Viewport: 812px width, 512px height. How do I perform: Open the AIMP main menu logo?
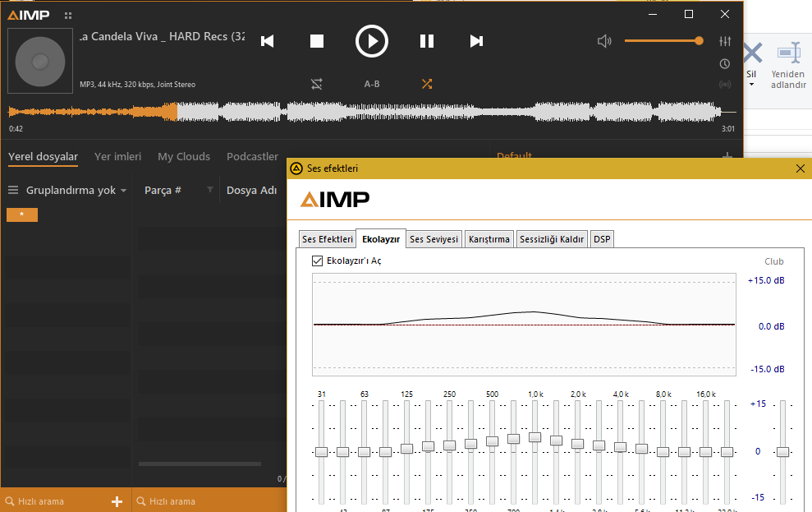[x=29, y=15]
